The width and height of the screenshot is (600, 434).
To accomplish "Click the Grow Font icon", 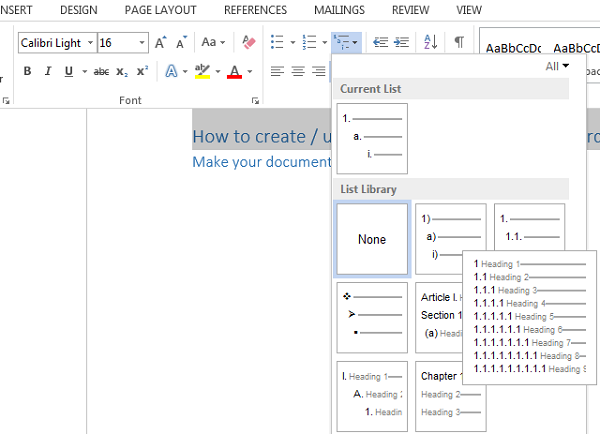I will (x=161, y=43).
